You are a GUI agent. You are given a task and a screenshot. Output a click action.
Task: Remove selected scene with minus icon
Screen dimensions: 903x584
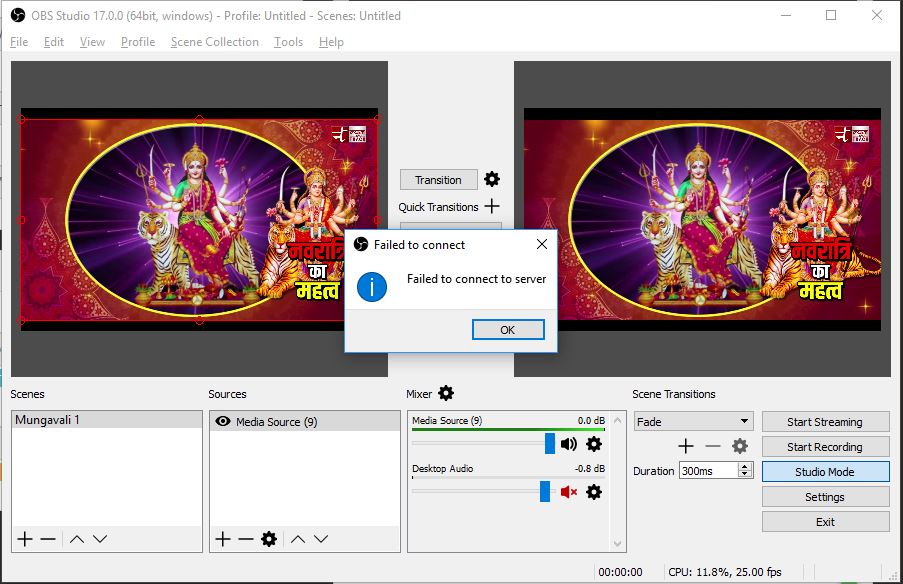tap(48, 539)
